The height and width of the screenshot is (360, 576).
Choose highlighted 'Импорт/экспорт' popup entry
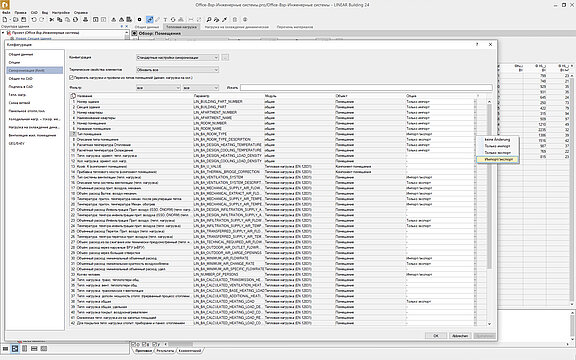coord(497,160)
